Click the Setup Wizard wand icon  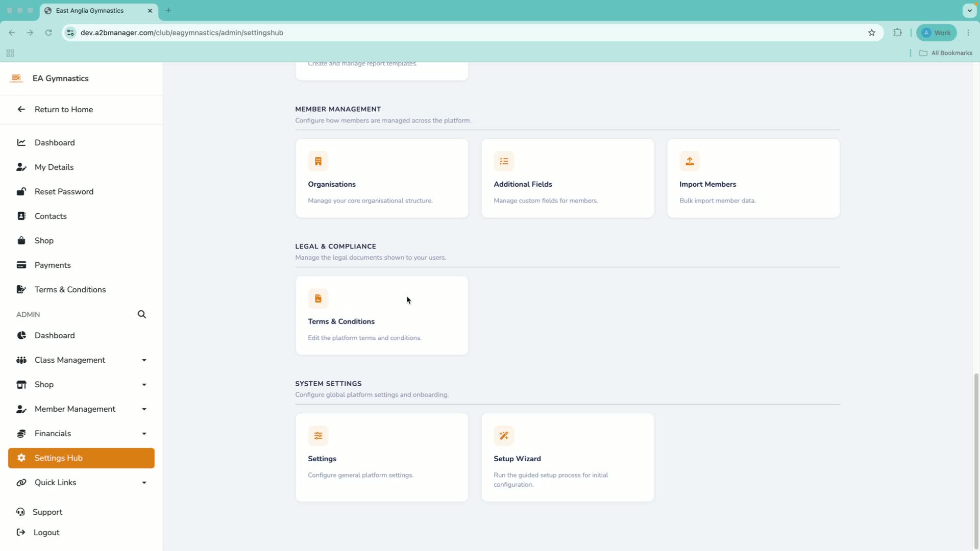(504, 436)
